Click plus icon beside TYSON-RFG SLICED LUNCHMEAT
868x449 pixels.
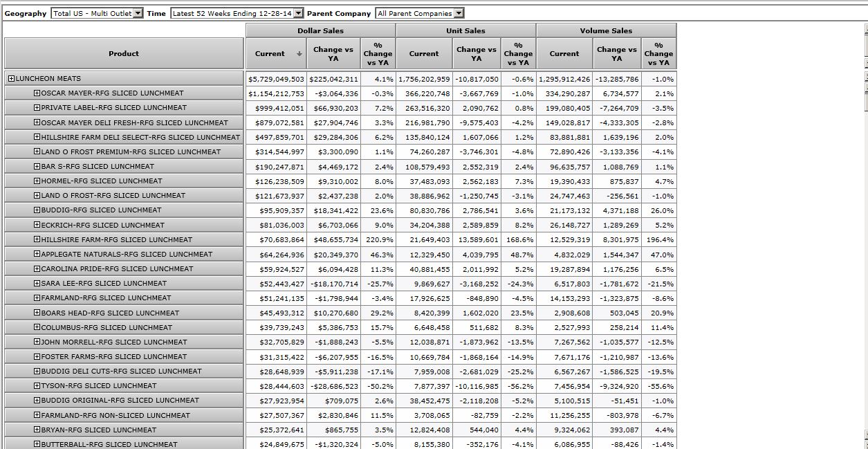click(37, 386)
